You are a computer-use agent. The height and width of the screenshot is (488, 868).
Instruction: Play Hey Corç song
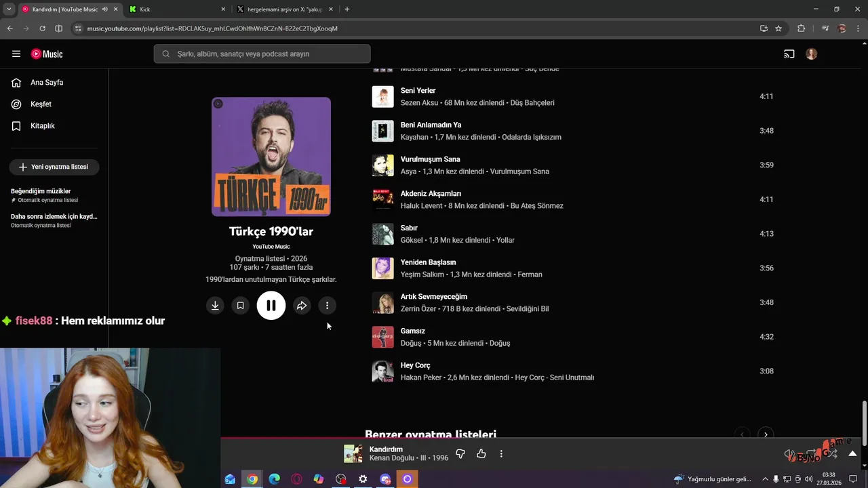pos(416,366)
